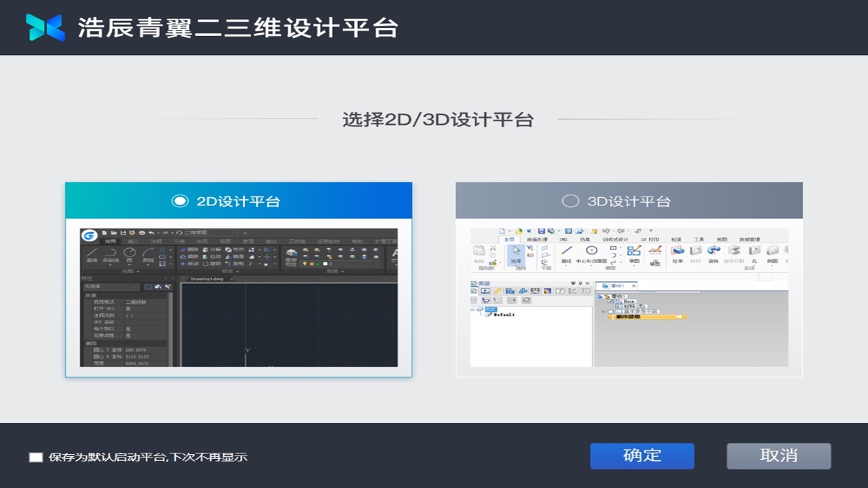Click the 取消 button
Image resolution: width=868 pixels, height=488 pixels.
pos(778,455)
